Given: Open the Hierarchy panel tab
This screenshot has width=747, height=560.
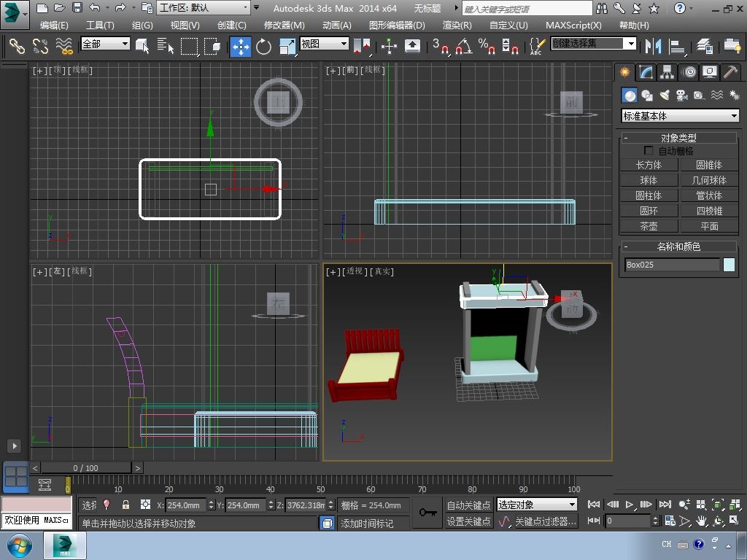Looking at the screenshot, I should click(667, 72).
